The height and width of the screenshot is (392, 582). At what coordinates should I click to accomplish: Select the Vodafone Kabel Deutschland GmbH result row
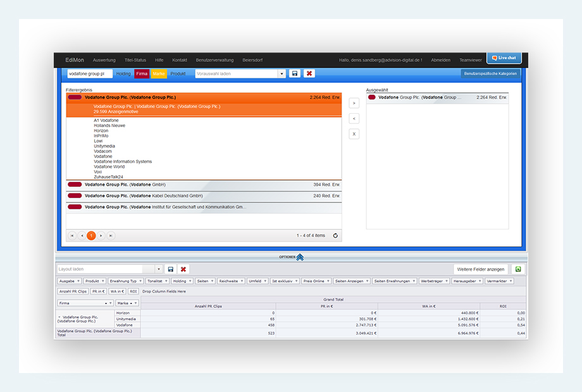tap(204, 196)
